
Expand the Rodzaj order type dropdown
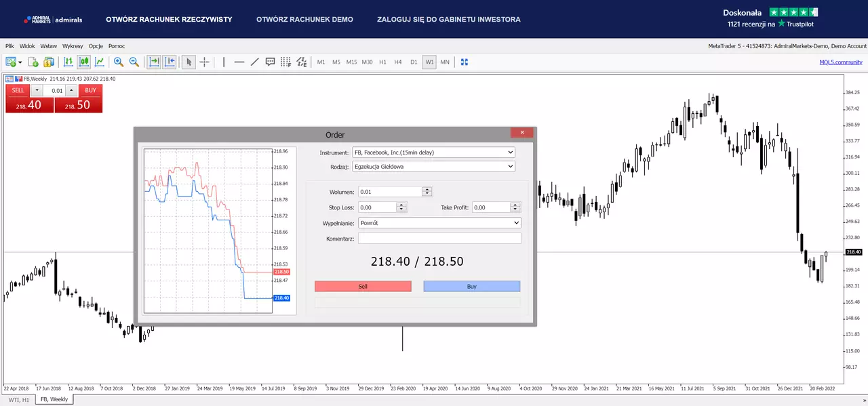pyautogui.click(x=433, y=166)
